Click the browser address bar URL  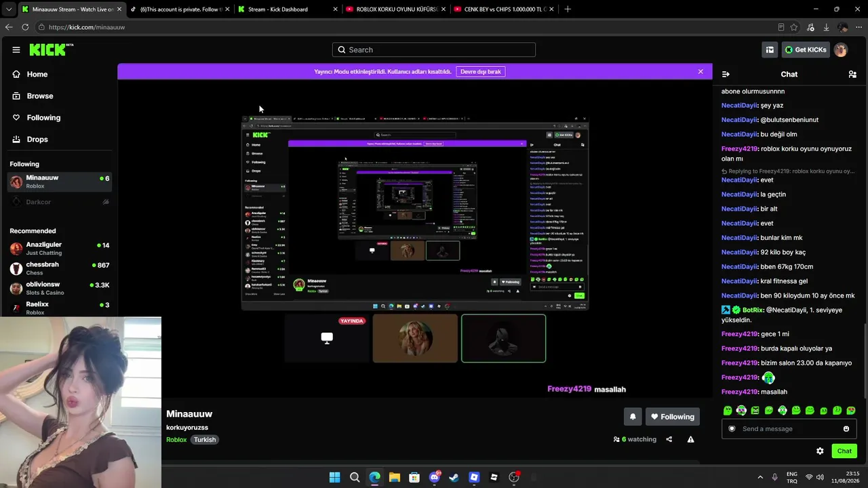click(87, 27)
